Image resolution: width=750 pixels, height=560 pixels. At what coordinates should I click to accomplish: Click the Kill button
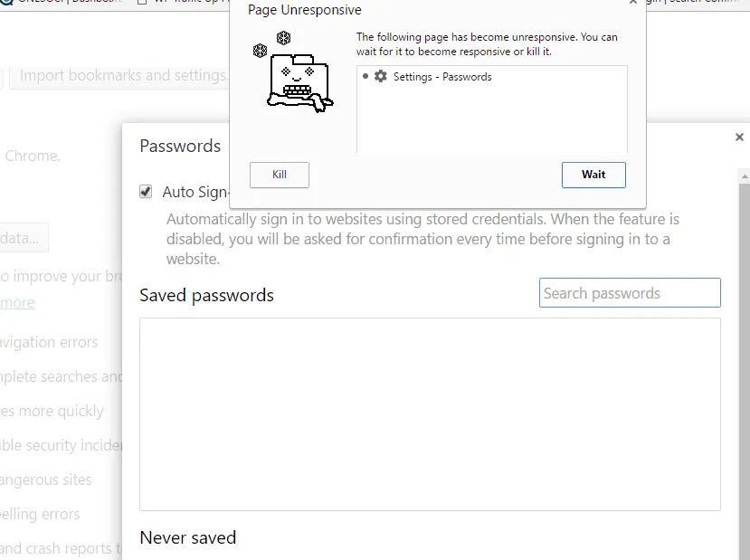pyautogui.click(x=279, y=175)
